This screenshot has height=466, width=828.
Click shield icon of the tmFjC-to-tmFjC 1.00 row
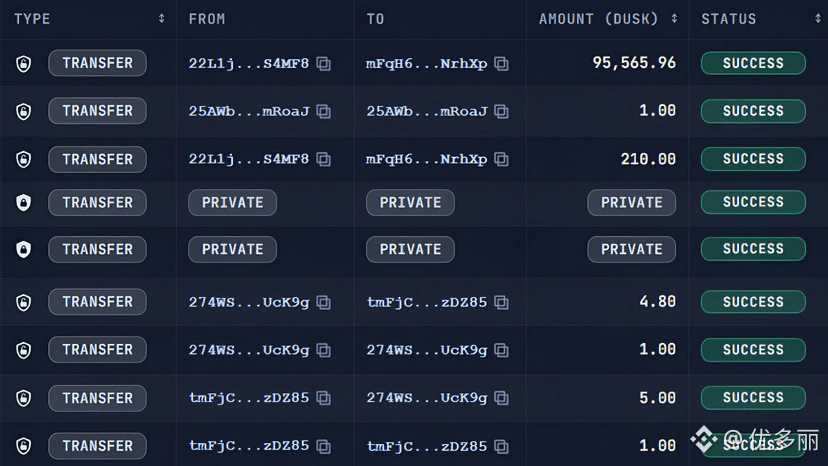23,446
